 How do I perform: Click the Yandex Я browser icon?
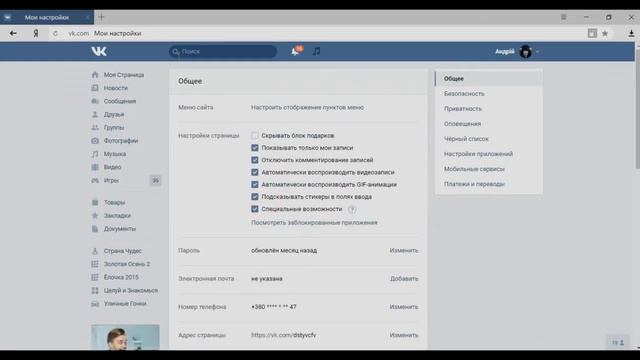tap(36, 33)
